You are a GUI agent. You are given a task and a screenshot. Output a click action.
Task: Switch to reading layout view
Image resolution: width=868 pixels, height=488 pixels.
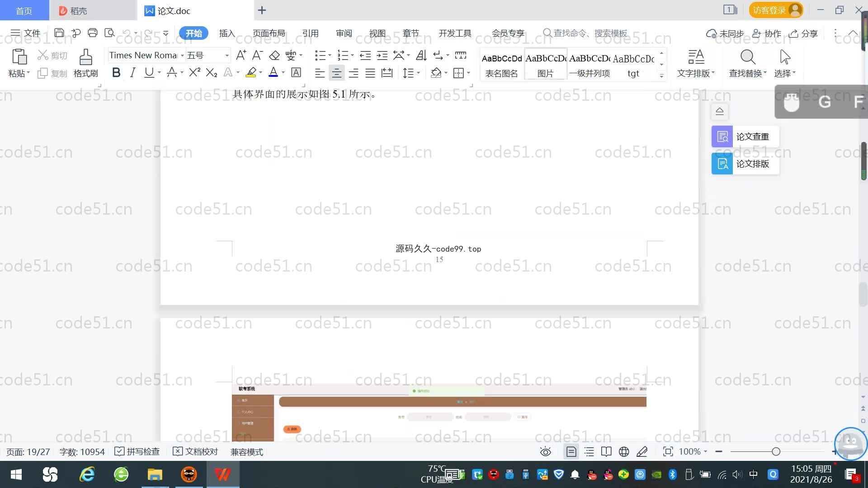(x=606, y=451)
